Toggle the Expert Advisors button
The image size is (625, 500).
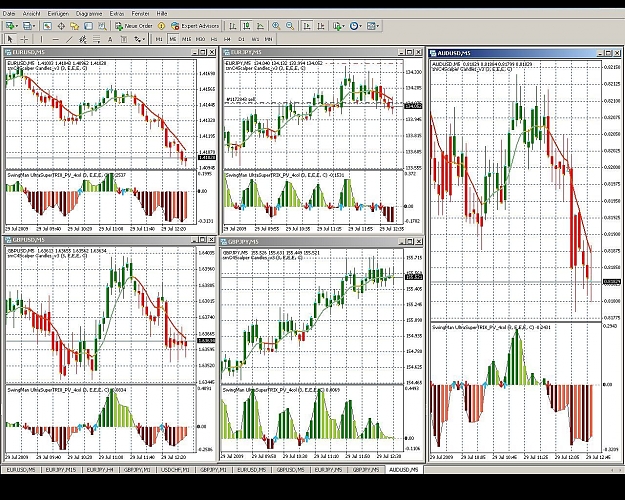tap(195, 26)
